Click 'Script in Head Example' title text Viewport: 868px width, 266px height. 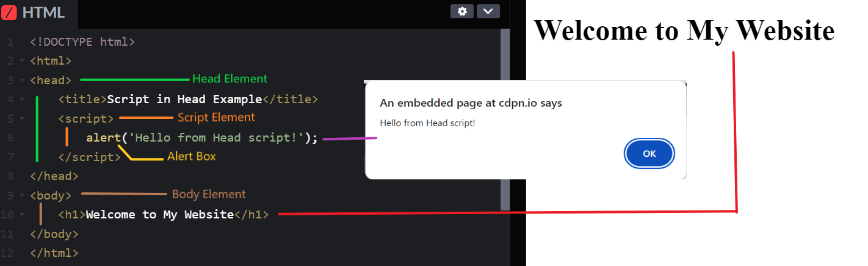tap(184, 99)
